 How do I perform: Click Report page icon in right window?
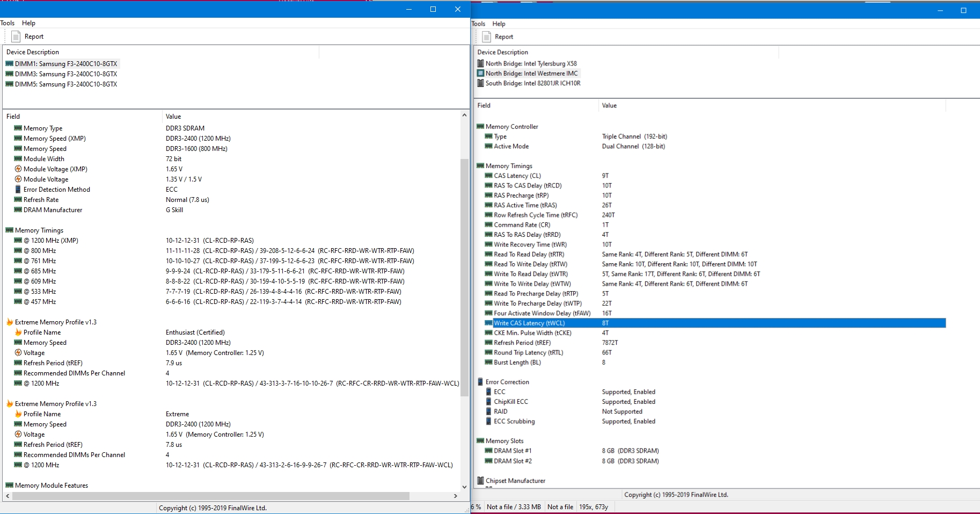pyautogui.click(x=486, y=37)
